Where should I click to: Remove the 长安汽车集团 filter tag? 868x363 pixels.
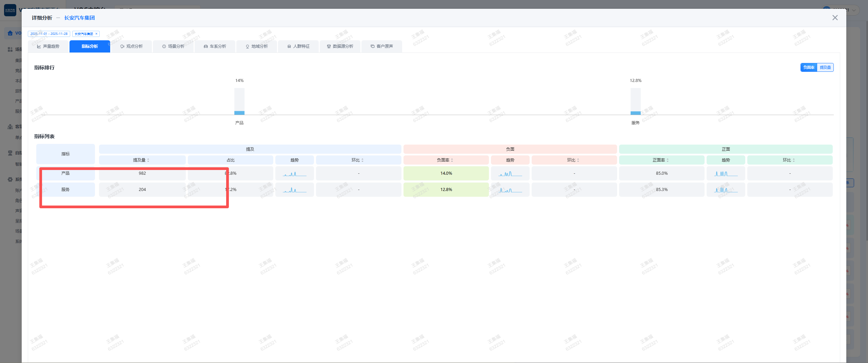click(96, 34)
